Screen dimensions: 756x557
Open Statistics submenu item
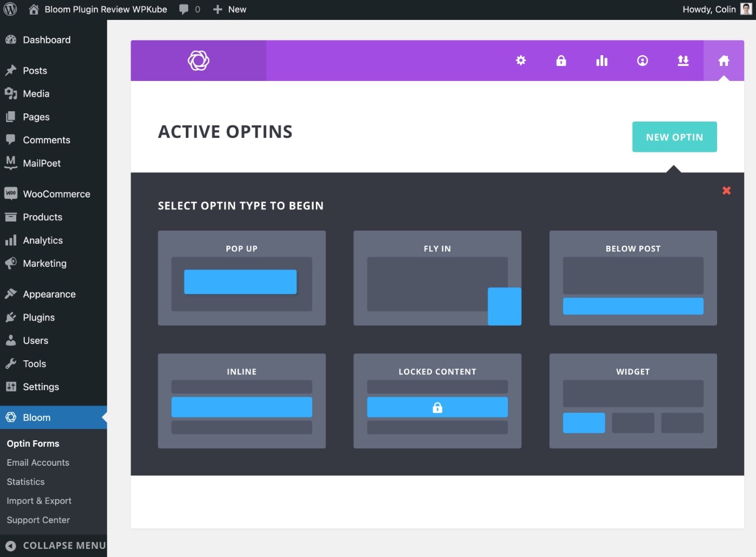(25, 482)
